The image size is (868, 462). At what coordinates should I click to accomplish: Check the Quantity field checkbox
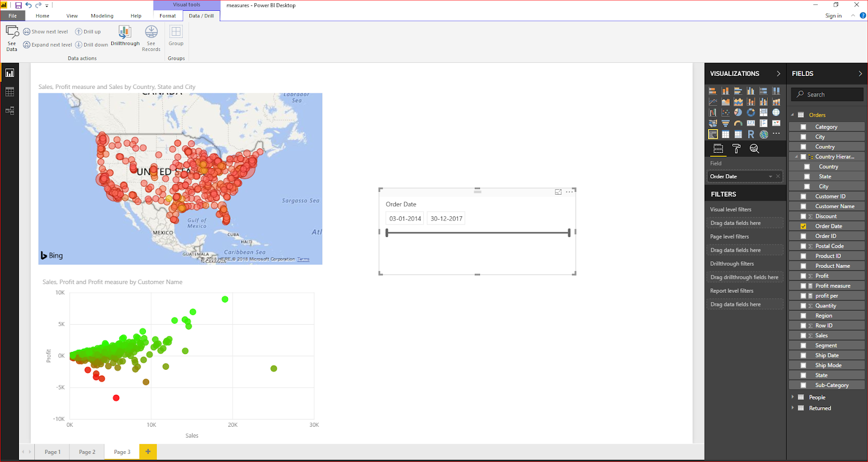point(803,306)
